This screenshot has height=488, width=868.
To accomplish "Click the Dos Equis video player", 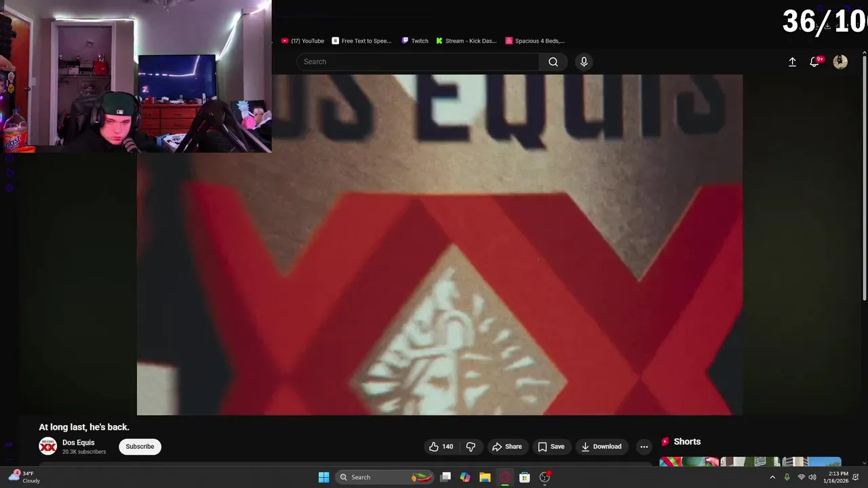I will click(439, 245).
